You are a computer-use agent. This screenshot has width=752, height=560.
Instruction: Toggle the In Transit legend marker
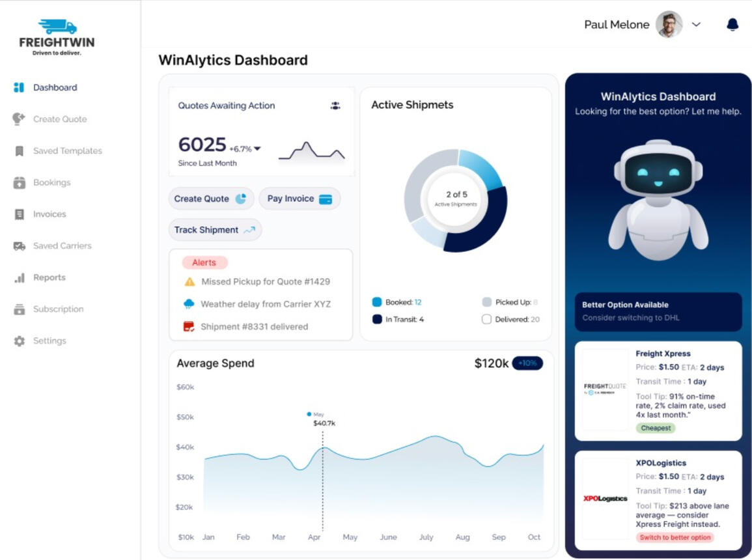[376, 320]
